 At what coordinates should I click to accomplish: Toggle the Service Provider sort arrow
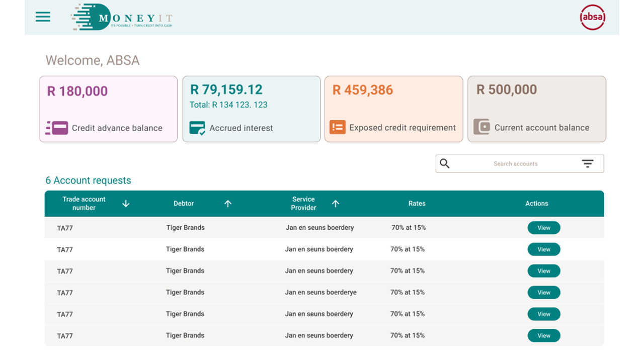335,204
